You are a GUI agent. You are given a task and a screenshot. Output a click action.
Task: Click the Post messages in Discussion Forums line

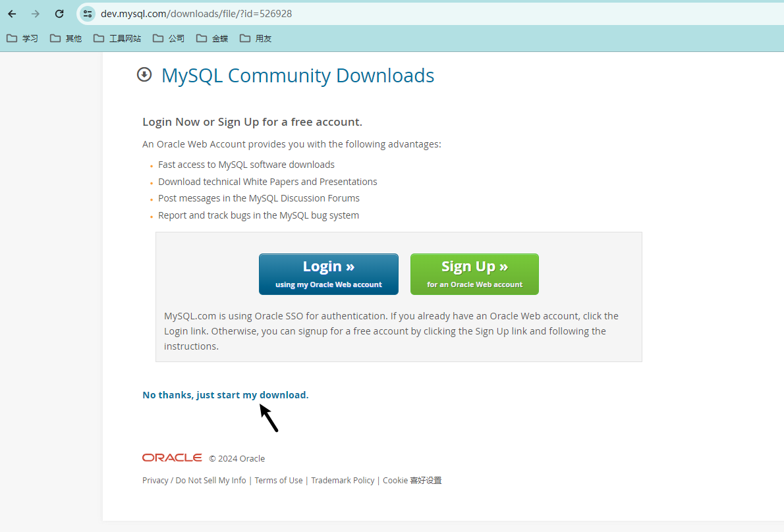(x=259, y=198)
